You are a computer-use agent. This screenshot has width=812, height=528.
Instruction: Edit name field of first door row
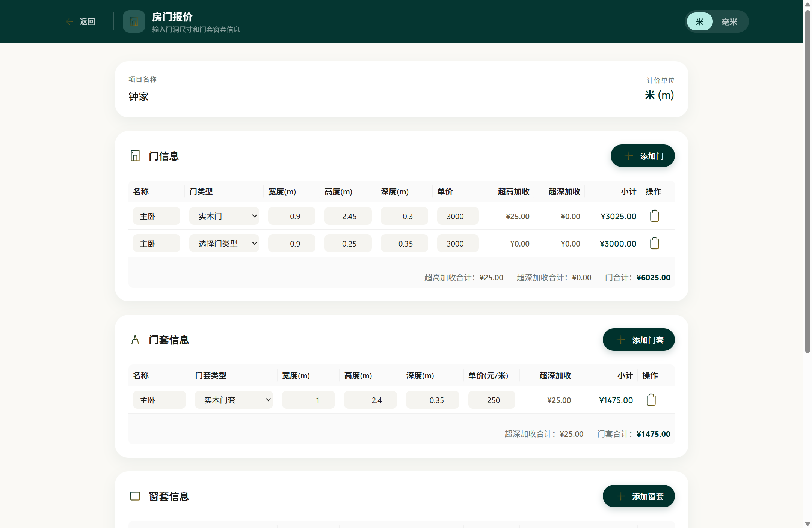(157, 216)
